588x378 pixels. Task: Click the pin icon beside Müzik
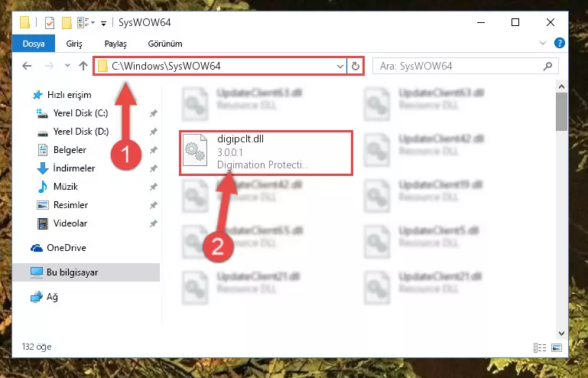click(154, 187)
